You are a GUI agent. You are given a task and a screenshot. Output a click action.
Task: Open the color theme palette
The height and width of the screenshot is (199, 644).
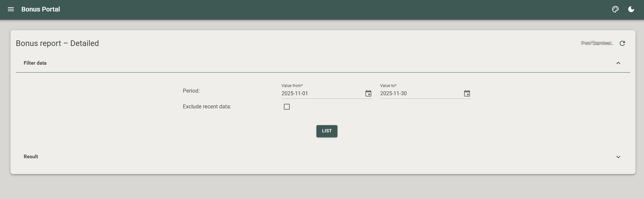615,9
